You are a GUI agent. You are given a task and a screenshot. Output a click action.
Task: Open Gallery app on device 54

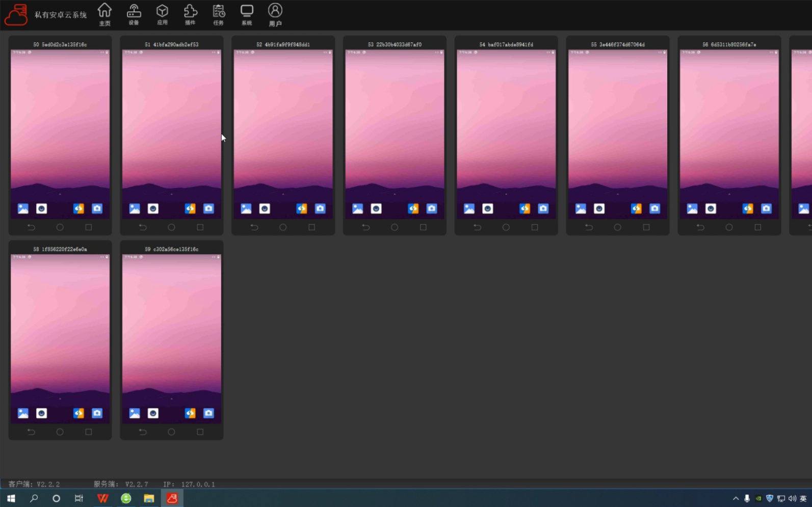(469, 208)
